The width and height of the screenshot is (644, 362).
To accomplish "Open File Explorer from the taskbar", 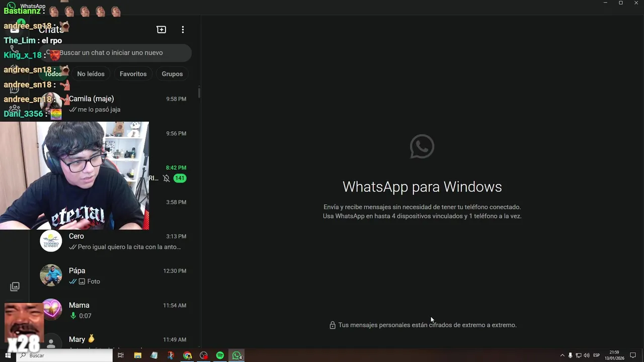I will tap(137, 355).
